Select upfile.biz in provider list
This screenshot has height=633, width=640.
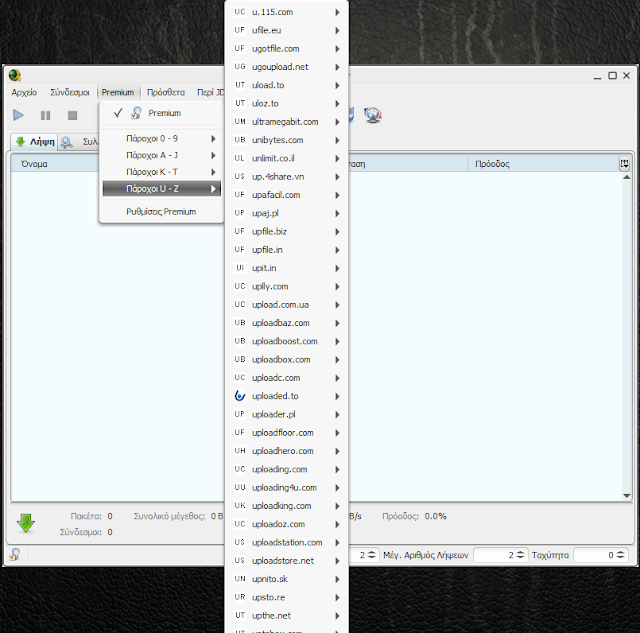point(287,232)
